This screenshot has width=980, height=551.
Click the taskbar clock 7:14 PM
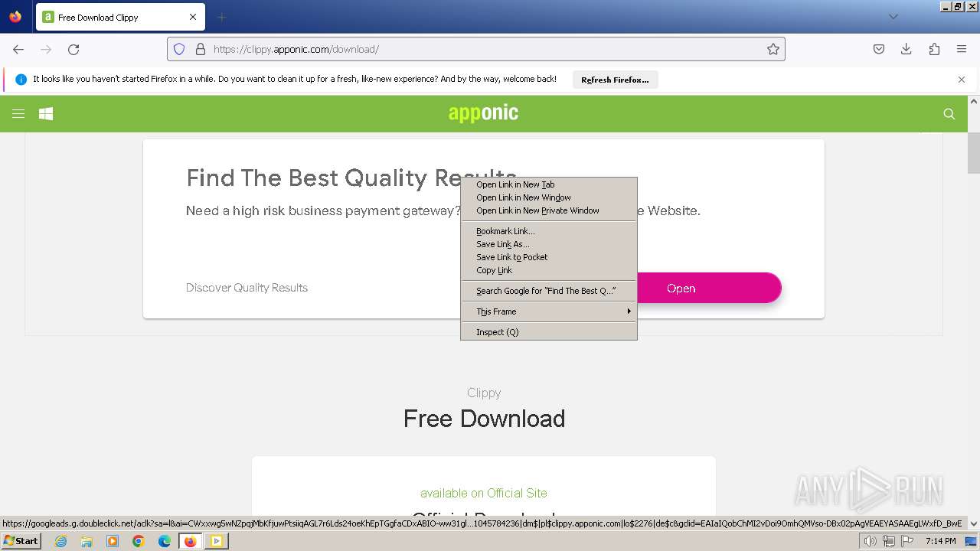click(940, 541)
